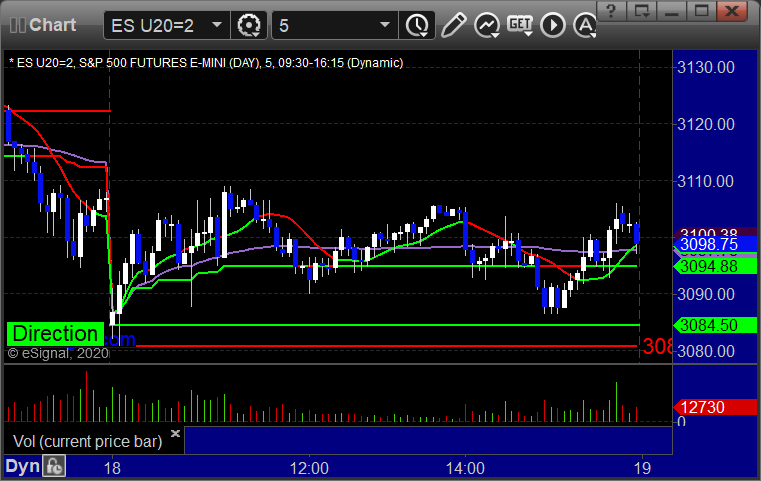Viewport: 761px width, 481px height.
Task: Select the red 12730 volume marker
Action: tap(715, 407)
